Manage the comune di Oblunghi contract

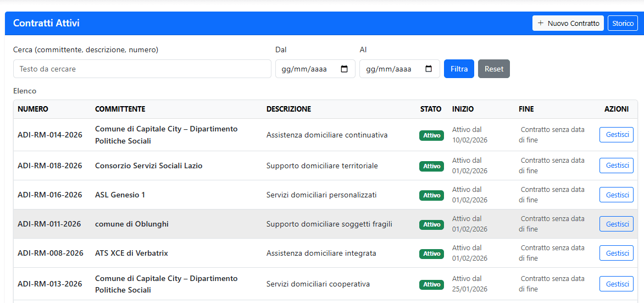coord(616,224)
